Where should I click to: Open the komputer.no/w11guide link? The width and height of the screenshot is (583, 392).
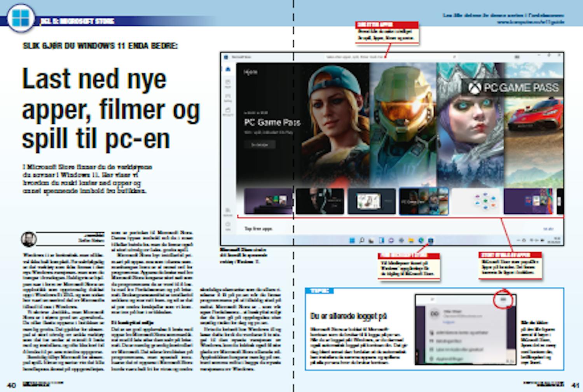click(x=531, y=22)
